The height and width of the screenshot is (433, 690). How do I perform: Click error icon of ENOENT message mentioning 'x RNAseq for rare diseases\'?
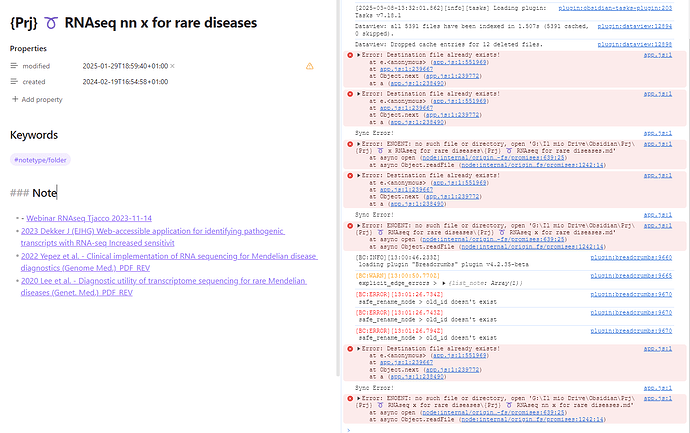pyautogui.click(x=350, y=144)
